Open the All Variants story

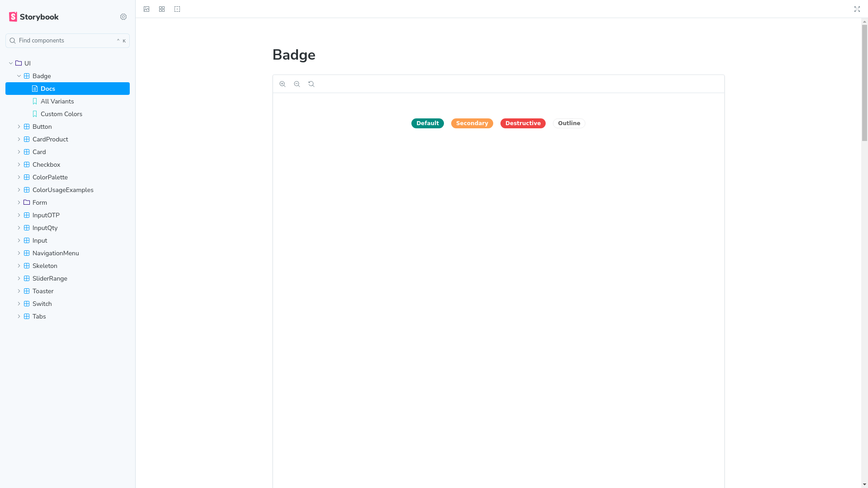tap(67, 101)
